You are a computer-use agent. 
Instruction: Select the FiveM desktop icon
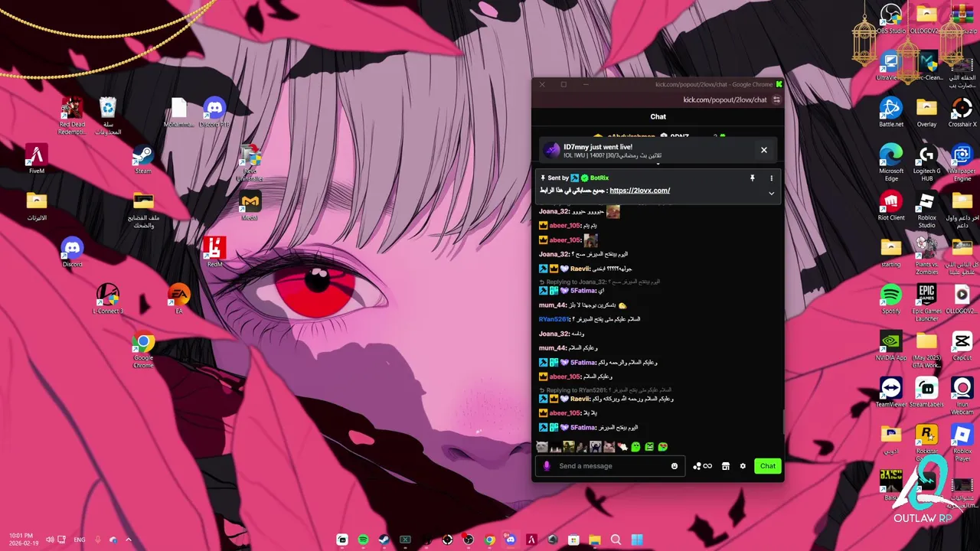coord(36,159)
